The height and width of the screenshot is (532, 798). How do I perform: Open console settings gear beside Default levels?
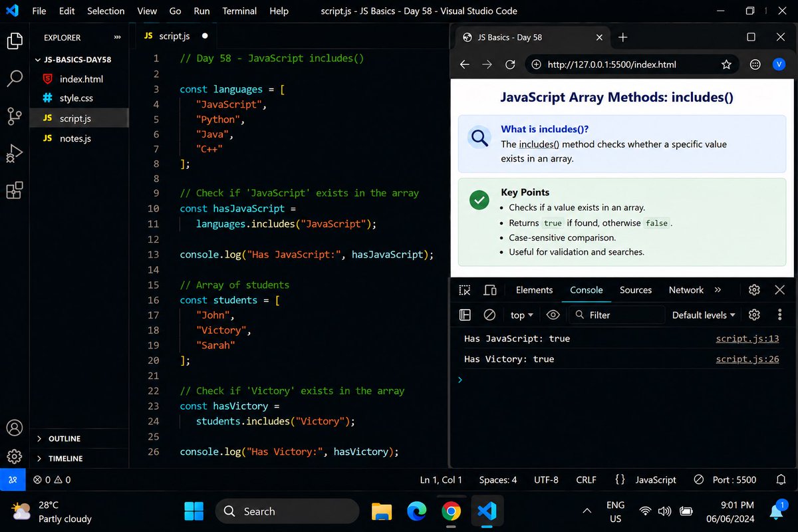click(754, 315)
